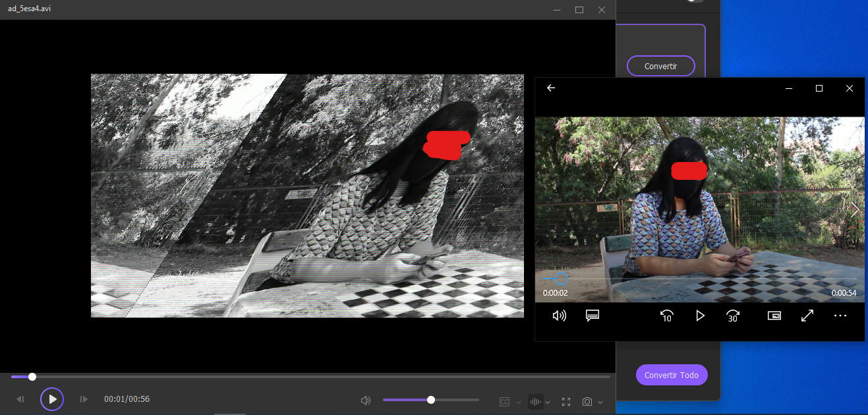Skip back 10 seconds in media player
The height and width of the screenshot is (415, 868).
[x=666, y=316]
